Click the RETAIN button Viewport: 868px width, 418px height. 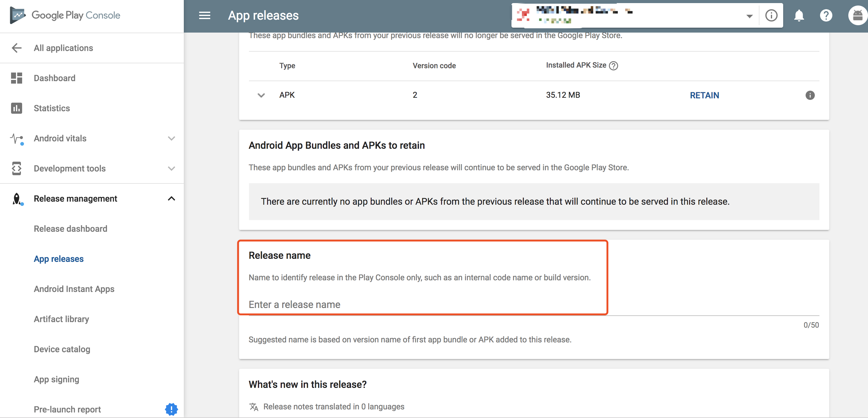coord(704,95)
